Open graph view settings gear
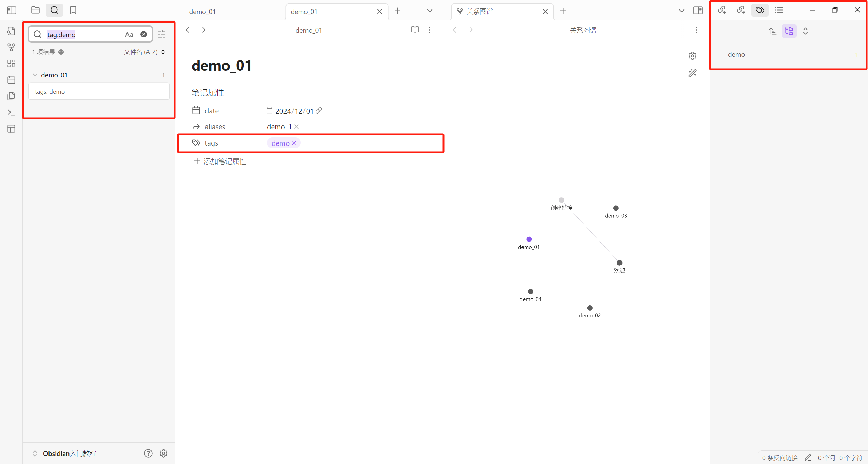The image size is (868, 464). click(692, 56)
